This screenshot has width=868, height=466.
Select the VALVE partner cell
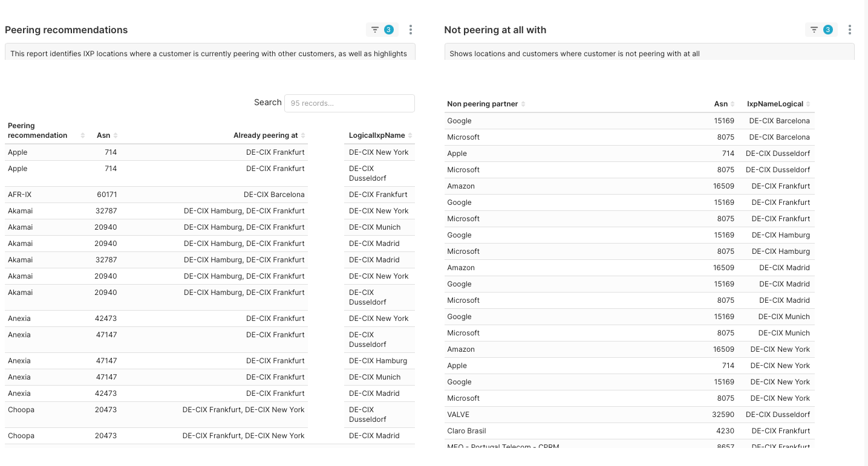click(x=458, y=415)
